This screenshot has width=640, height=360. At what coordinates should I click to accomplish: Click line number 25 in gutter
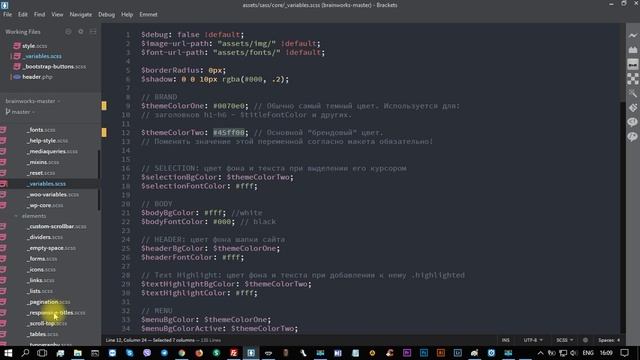[126, 249]
